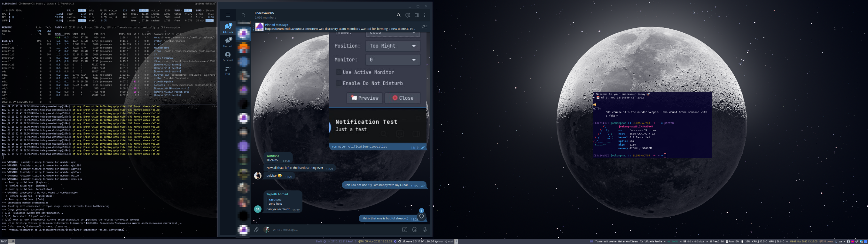The image size is (868, 244).
Task: Click the Preview button in notification settings
Action: pyautogui.click(x=364, y=98)
